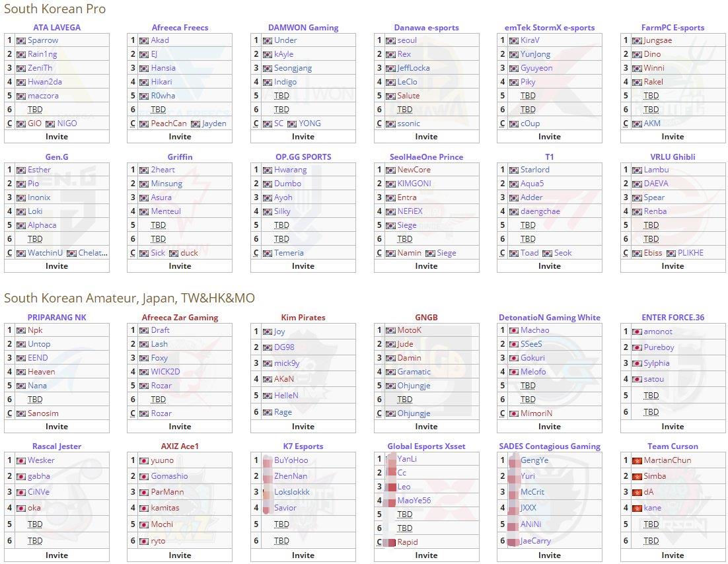Click the Japan flag beside Machao

(x=513, y=330)
